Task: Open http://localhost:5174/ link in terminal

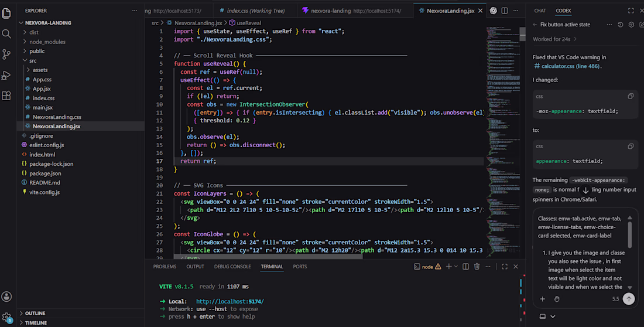Action: [230, 301]
